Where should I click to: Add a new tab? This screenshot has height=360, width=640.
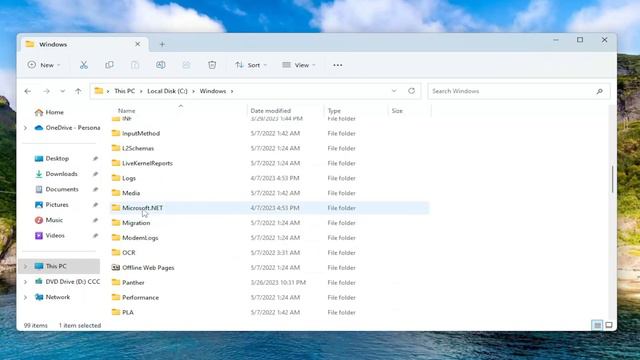pos(162,44)
